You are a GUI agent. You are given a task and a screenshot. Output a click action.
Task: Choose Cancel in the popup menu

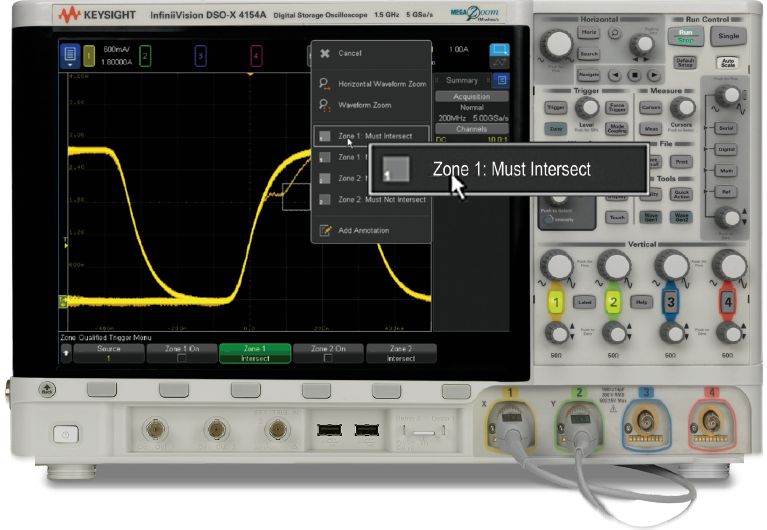(349, 53)
